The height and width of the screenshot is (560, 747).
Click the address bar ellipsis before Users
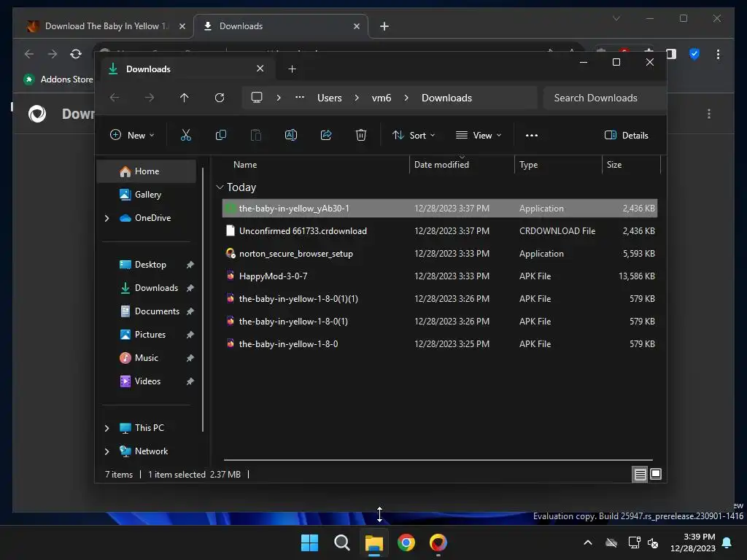coord(300,97)
